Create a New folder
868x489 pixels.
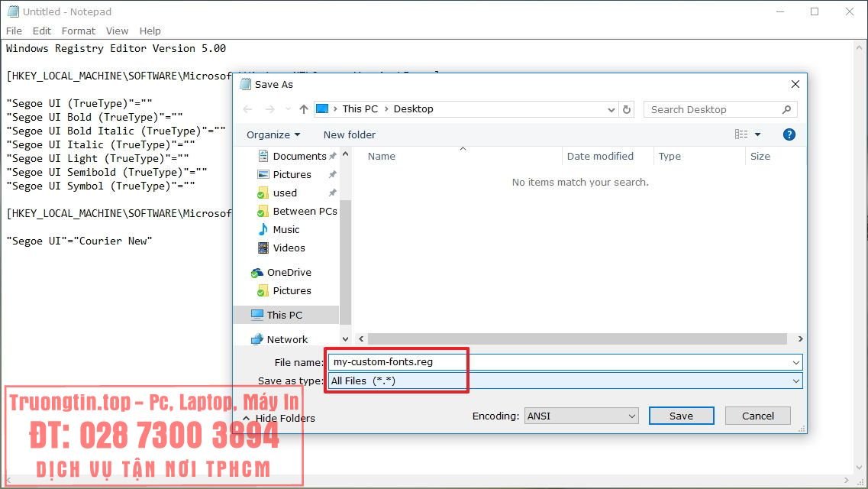pos(349,134)
